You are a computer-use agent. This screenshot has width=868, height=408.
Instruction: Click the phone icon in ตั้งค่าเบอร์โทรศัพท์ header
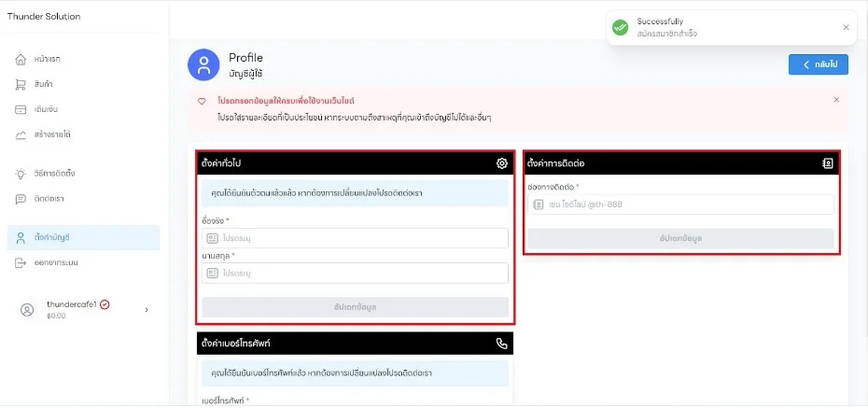coord(501,344)
